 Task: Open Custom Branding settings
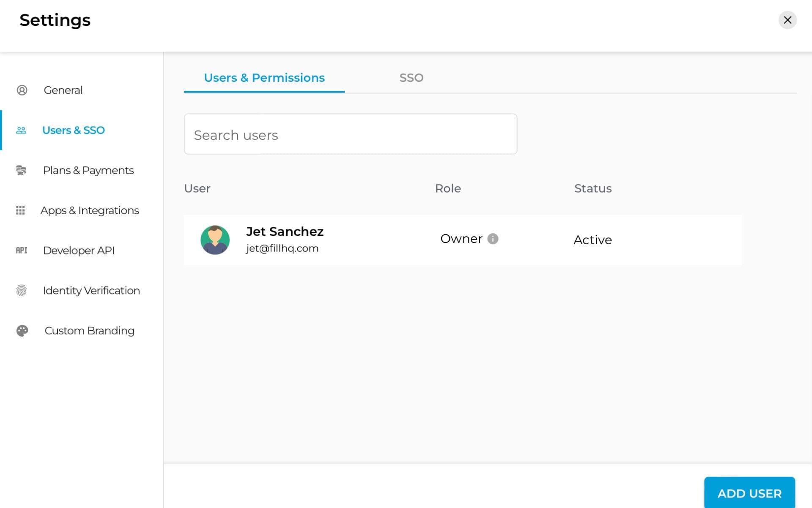[90, 331]
